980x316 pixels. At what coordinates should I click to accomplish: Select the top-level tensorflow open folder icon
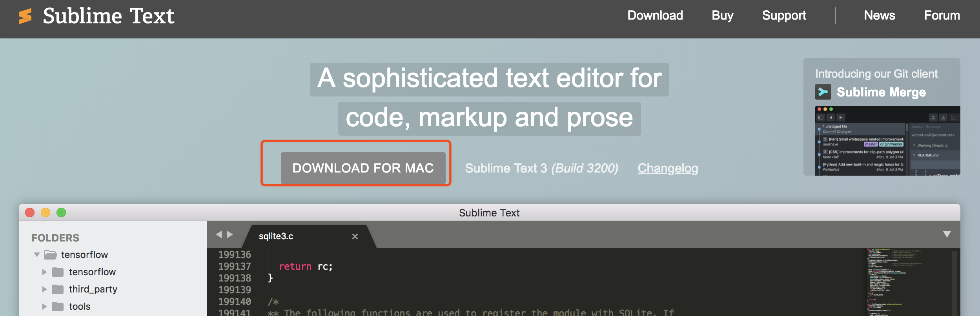pos(50,255)
